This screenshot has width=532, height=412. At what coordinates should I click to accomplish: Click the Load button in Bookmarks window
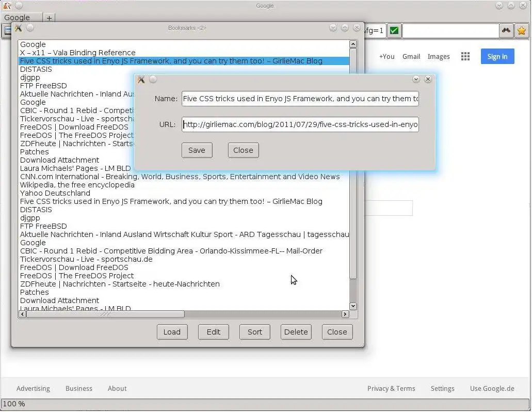coord(172,332)
